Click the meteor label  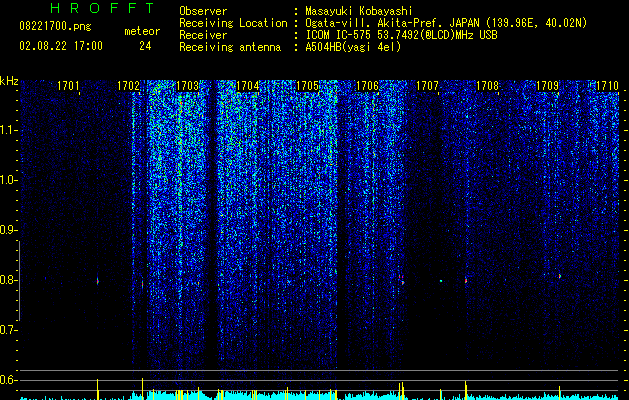point(142,31)
